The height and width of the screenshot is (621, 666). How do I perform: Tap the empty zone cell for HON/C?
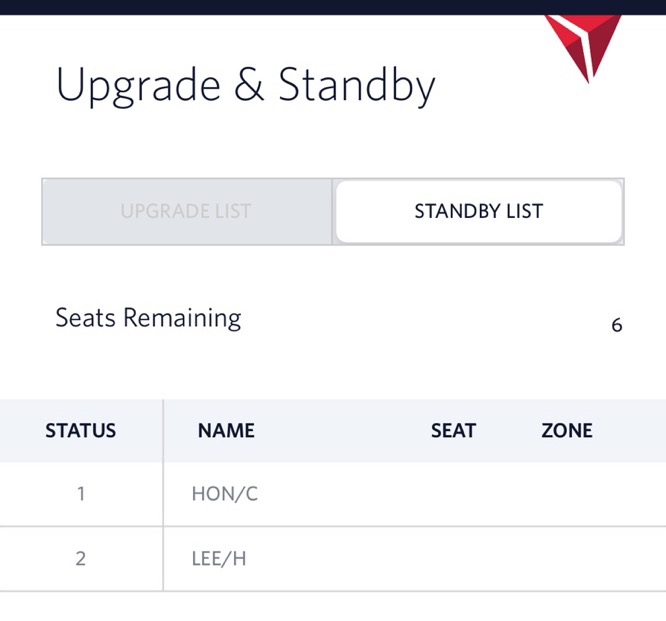[x=567, y=494]
